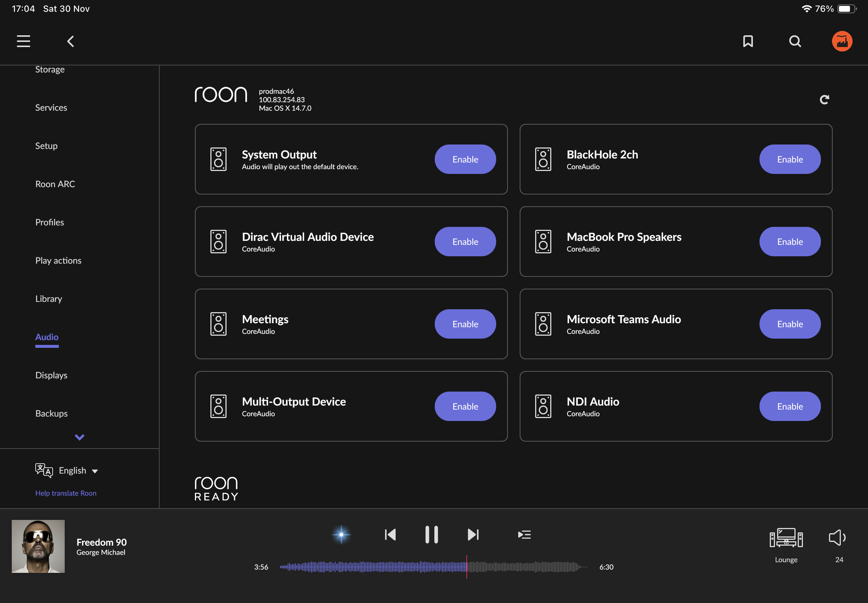Open the bookmarks panel
This screenshot has width=868, height=603.
748,41
